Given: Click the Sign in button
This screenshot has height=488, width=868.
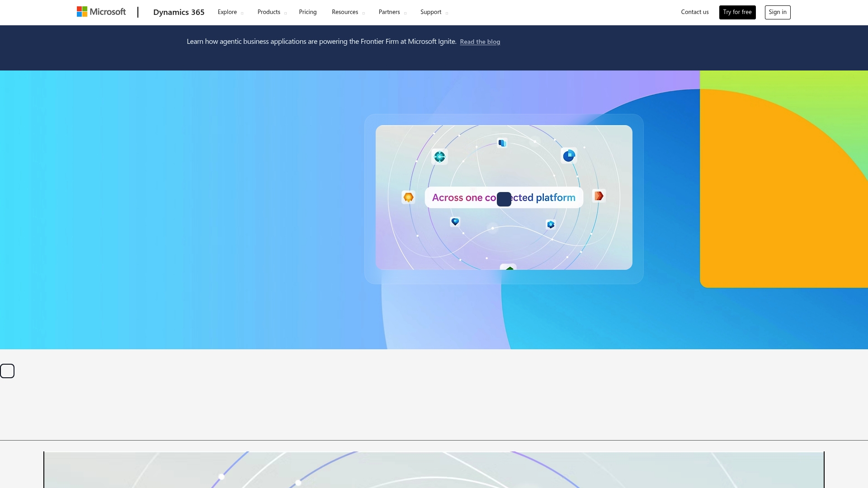Looking at the screenshot, I should tap(777, 12).
